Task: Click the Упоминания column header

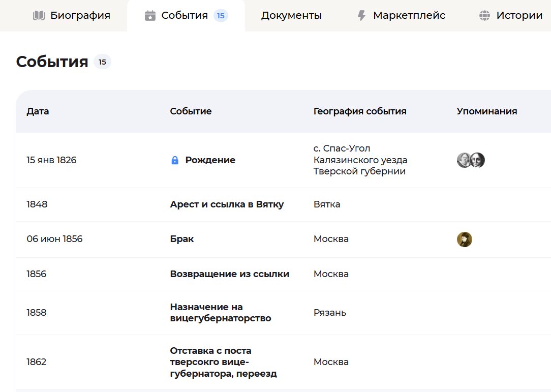Action: click(487, 111)
